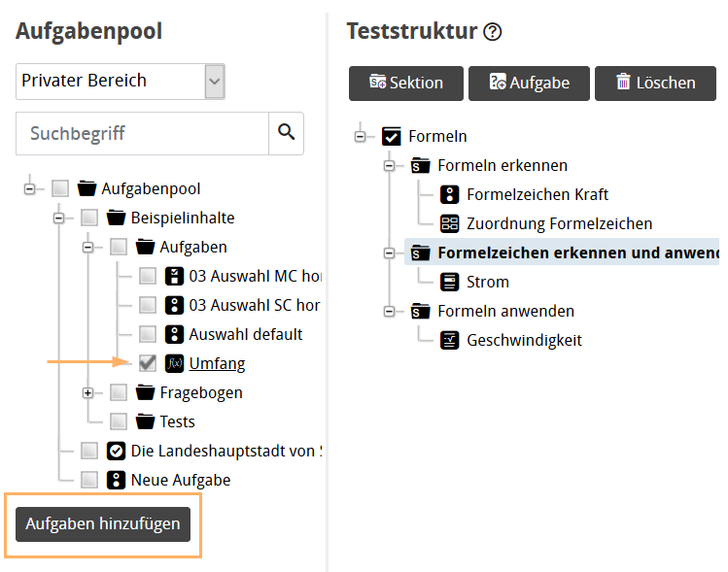Expand the Fragebogen folder
728x572 pixels.
point(88,393)
